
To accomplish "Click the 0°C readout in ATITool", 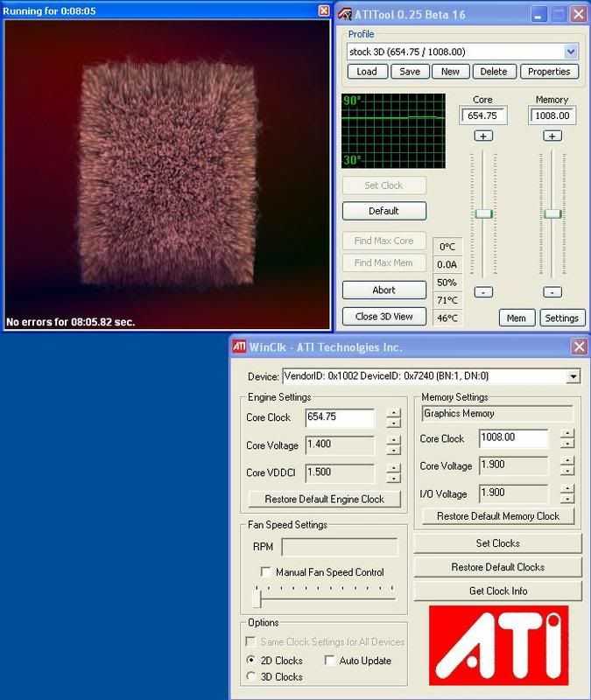I will [x=447, y=247].
